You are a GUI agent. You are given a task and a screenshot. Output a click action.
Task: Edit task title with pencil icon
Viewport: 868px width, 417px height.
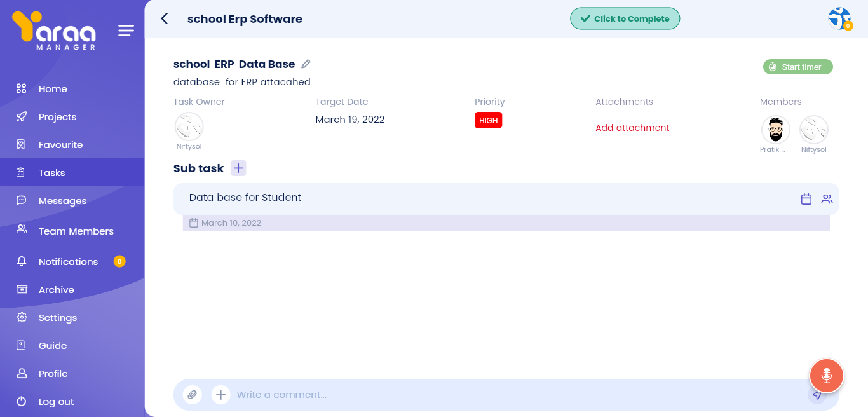(306, 64)
